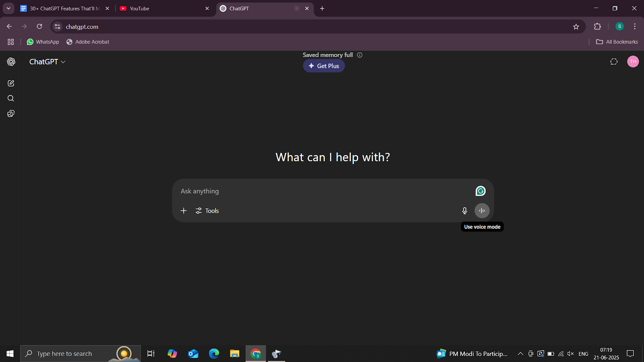Focus the Ask anything input field
The height and width of the screenshot is (362, 644).
tap(324, 191)
